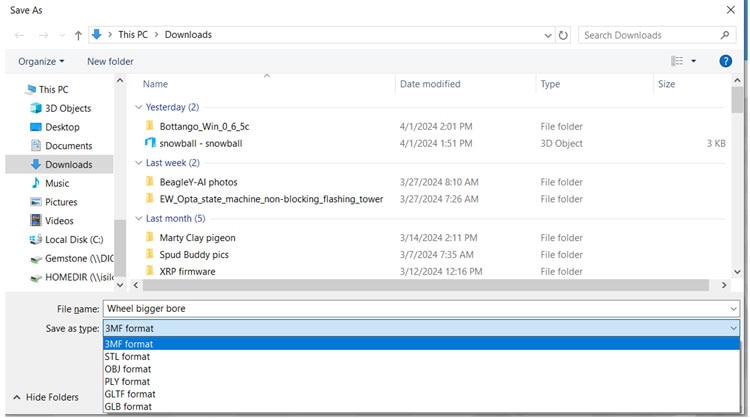Collapse the Yesterday (2) group
This screenshot has width=750, height=418.
pyautogui.click(x=139, y=107)
